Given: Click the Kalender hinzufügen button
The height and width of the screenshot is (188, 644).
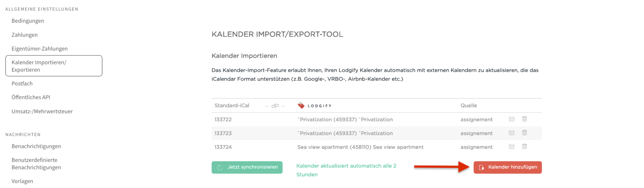Looking at the screenshot, I should point(507,167).
